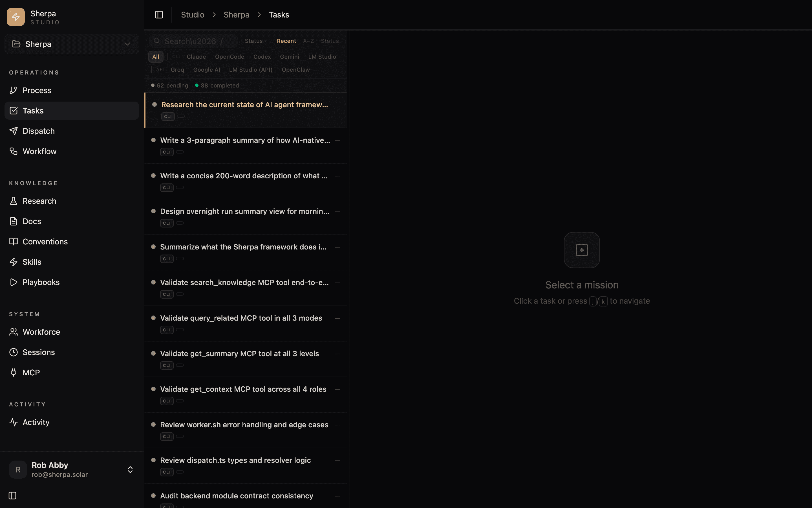Filter tasks by Codex
This screenshot has height=508, width=812.
262,57
